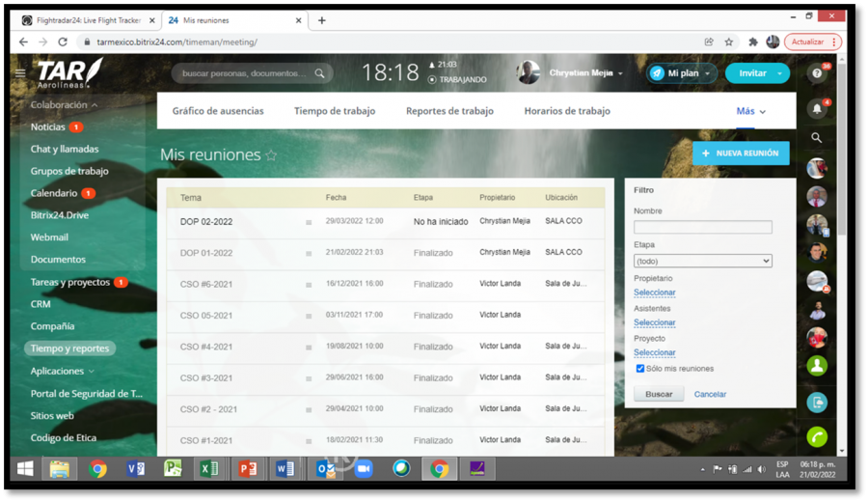This screenshot has height=502, width=868.
Task: Open the notifications bell icon
Action: [x=817, y=109]
